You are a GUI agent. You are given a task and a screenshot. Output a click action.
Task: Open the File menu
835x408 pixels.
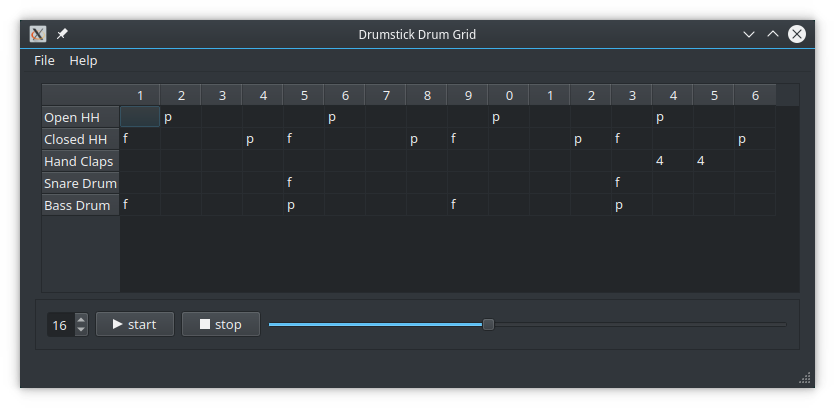point(44,61)
